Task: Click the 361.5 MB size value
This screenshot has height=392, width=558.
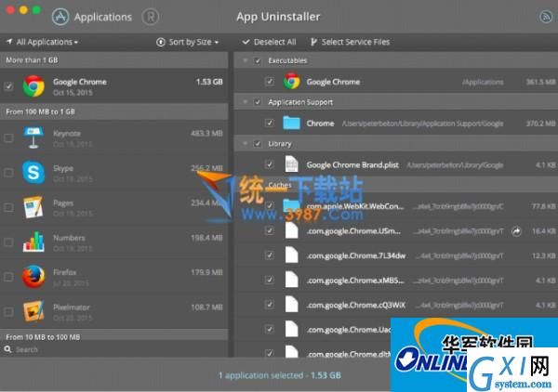Action: click(x=540, y=82)
